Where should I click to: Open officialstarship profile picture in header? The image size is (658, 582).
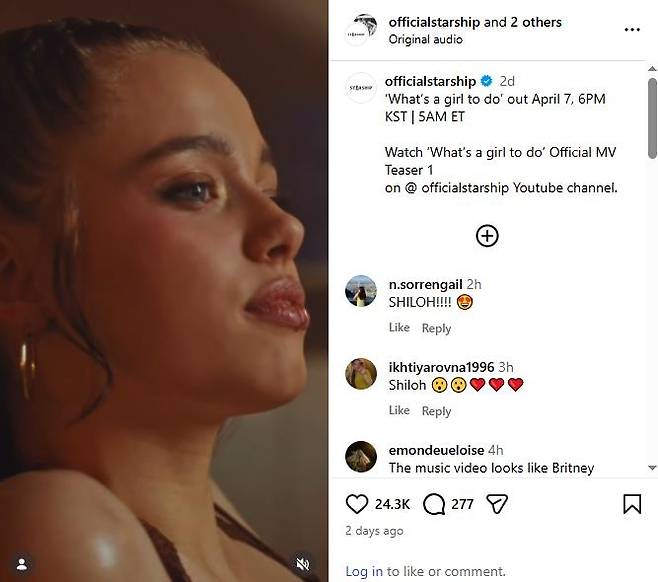tap(361, 30)
